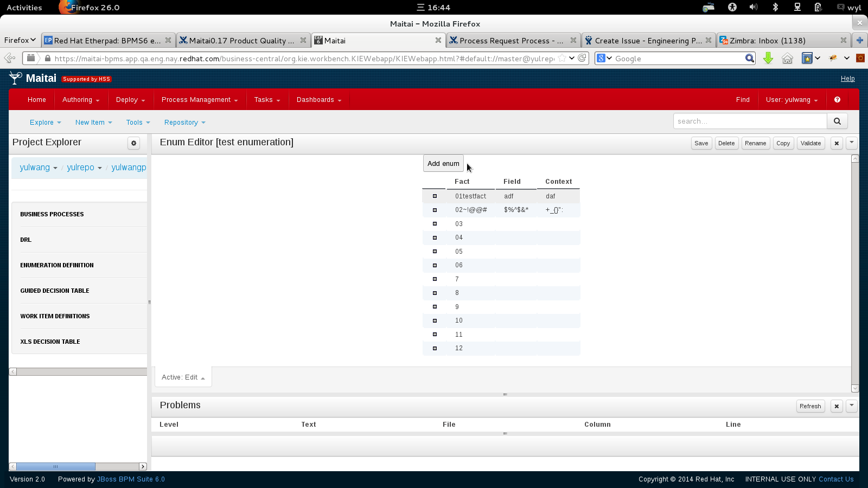The image size is (868, 488).
Task: Open system volume indicator
Action: coord(754,7)
